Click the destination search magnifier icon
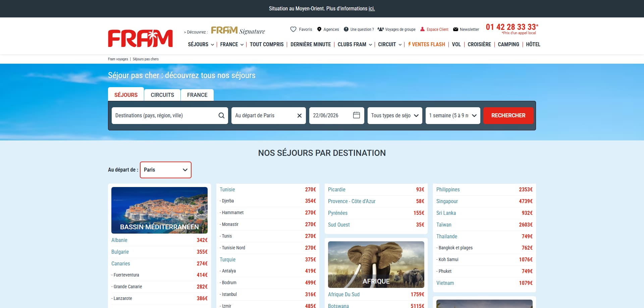This screenshot has height=308, width=644. 221,116
